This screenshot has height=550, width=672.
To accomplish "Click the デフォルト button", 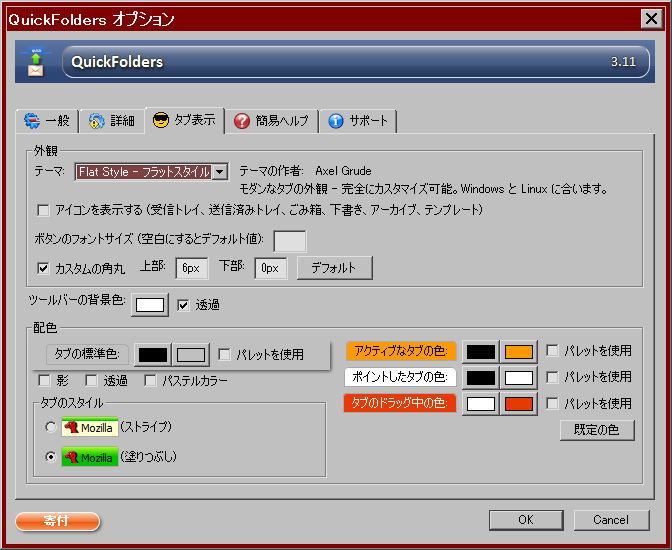I will (335, 268).
